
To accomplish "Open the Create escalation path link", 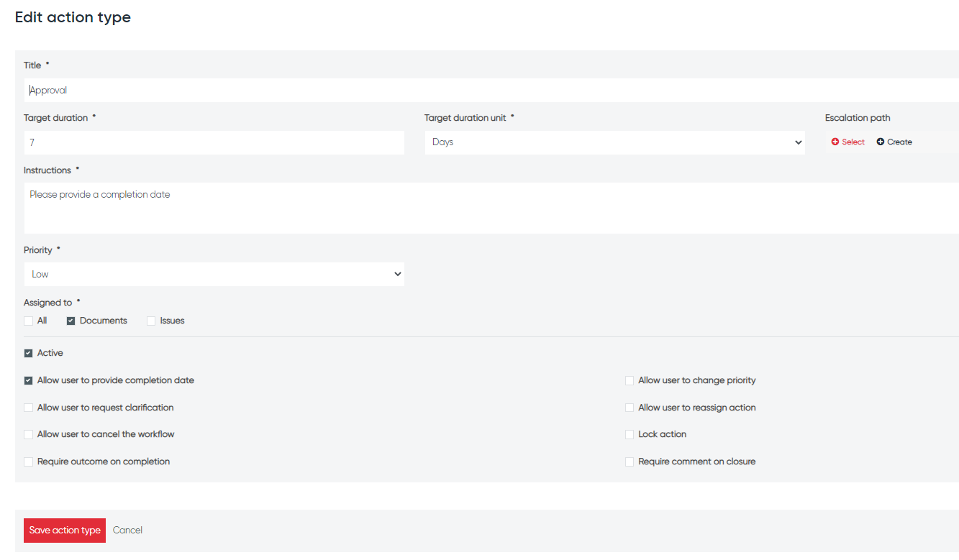I will click(894, 142).
